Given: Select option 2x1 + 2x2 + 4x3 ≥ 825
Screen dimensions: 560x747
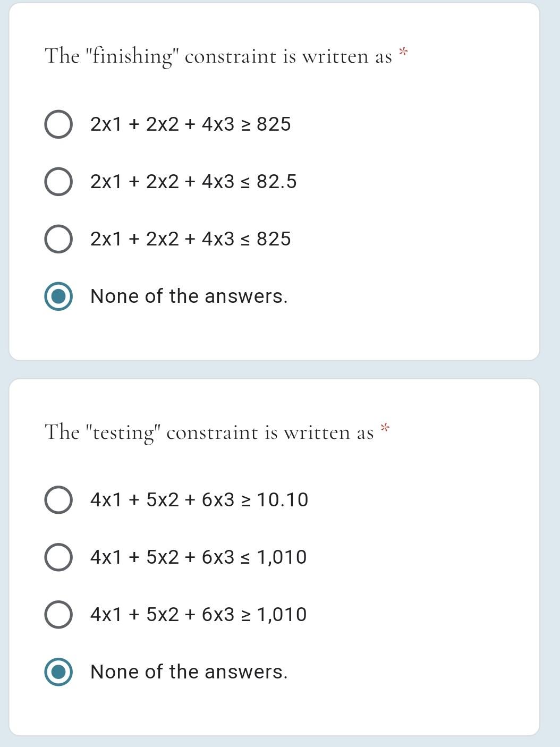Looking at the screenshot, I should click(x=59, y=124).
